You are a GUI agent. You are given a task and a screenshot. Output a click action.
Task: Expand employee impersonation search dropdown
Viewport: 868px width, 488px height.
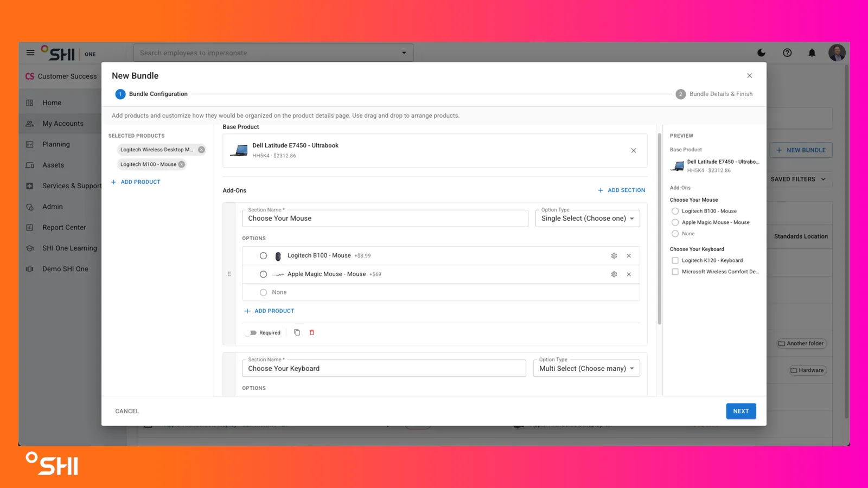tap(404, 53)
